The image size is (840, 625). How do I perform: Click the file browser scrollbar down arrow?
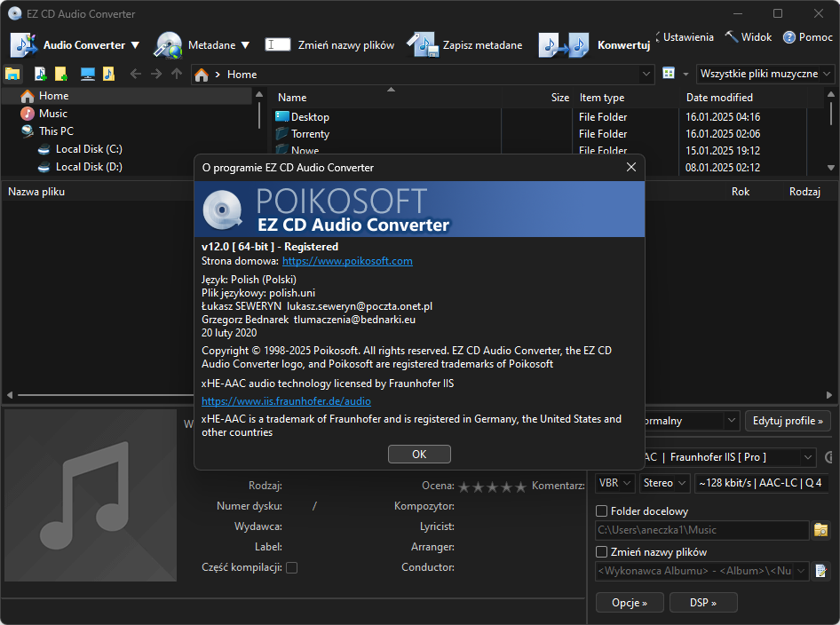(831, 168)
